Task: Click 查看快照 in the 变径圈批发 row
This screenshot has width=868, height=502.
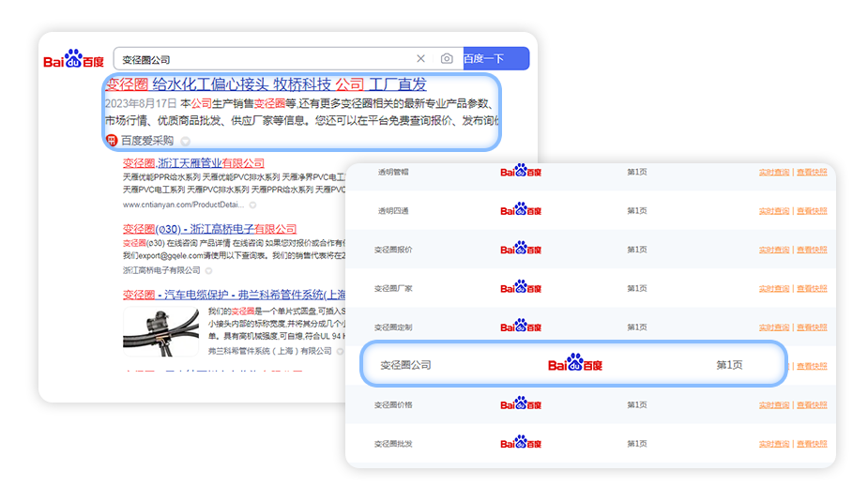Action: tap(812, 444)
